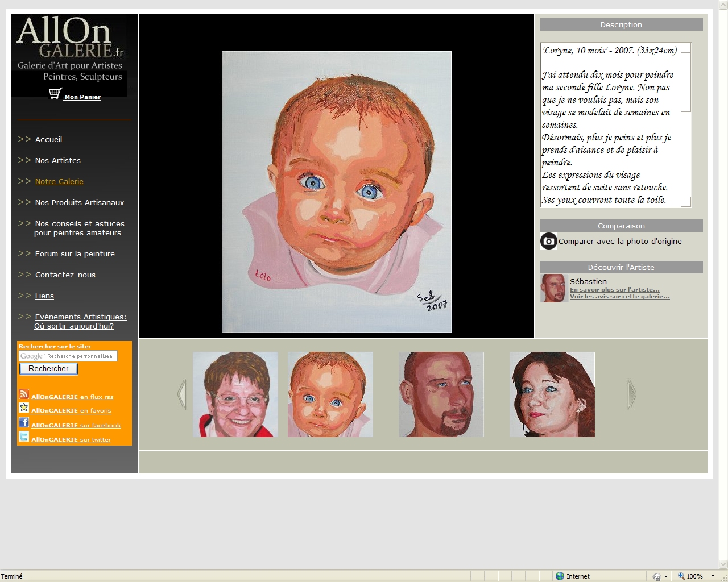Click the camera icon to compare photo
The width and height of the screenshot is (728, 582).
(x=548, y=242)
